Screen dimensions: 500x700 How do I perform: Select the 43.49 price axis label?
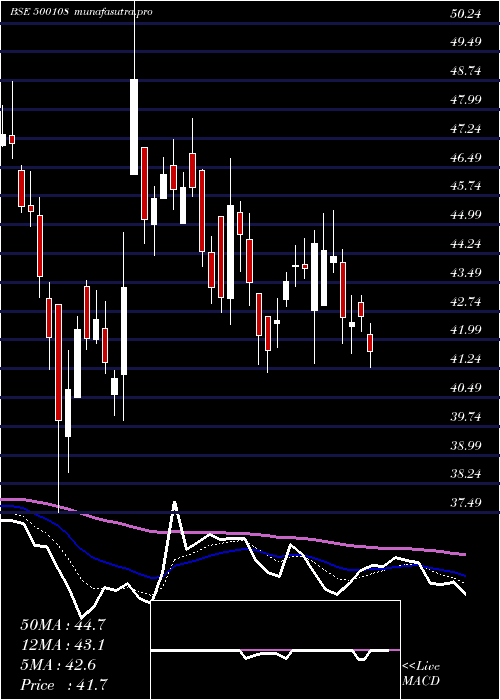click(465, 272)
